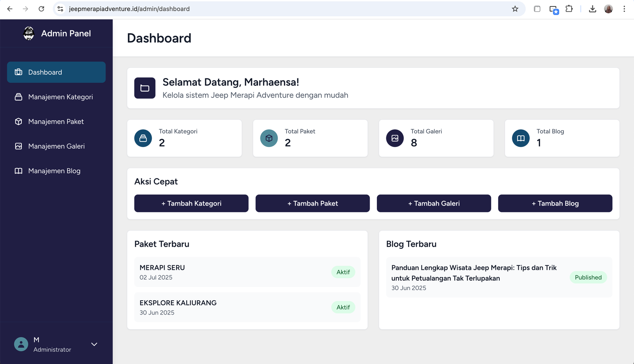Screen dimensions: 634x364
Task: Reload the page in the browser
Action: [x=41, y=9]
